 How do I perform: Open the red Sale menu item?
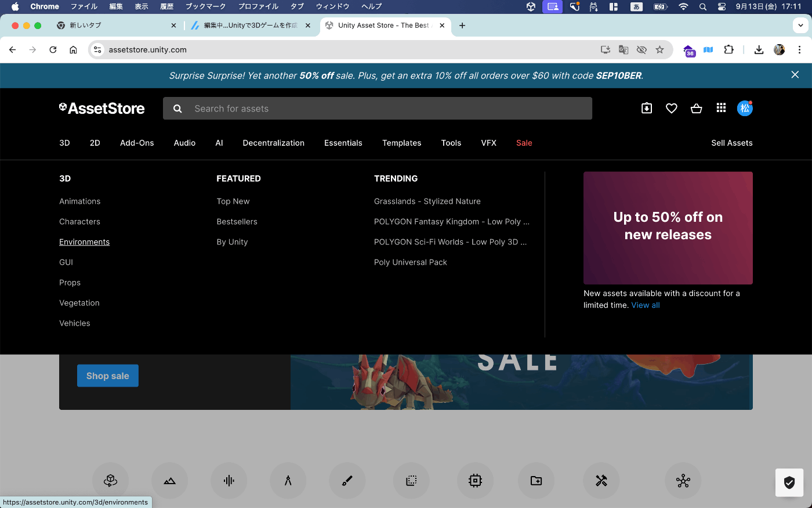[524, 143]
